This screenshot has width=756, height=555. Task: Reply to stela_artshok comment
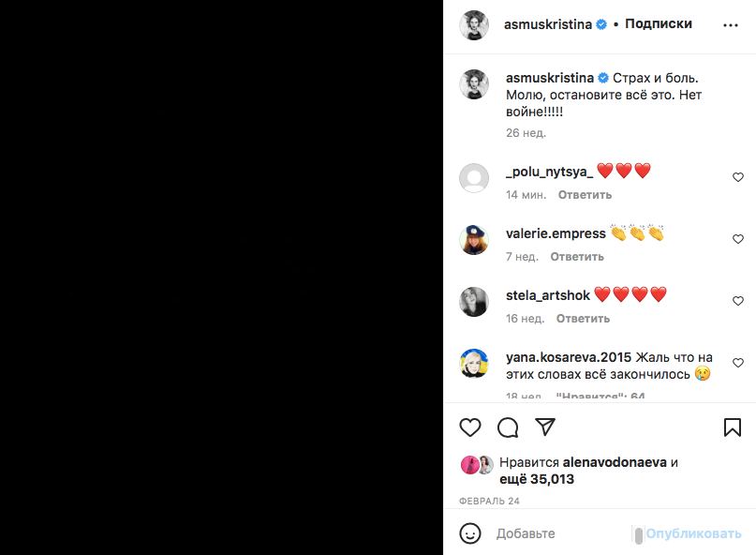tap(583, 319)
